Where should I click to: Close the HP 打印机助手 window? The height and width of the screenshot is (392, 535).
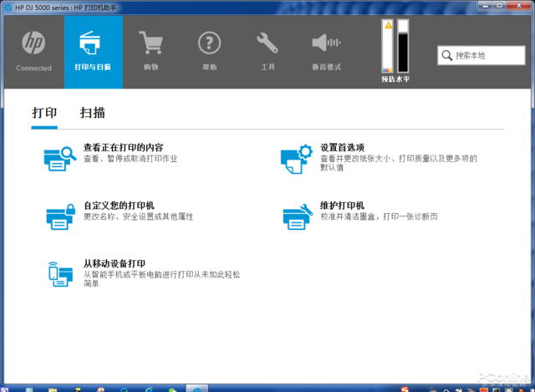[518, 6]
